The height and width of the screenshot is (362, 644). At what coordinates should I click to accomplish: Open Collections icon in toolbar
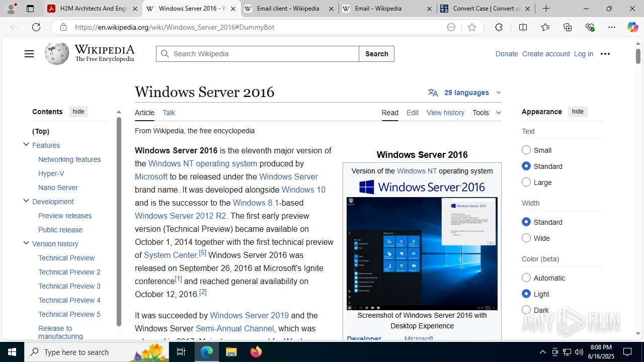568,27
